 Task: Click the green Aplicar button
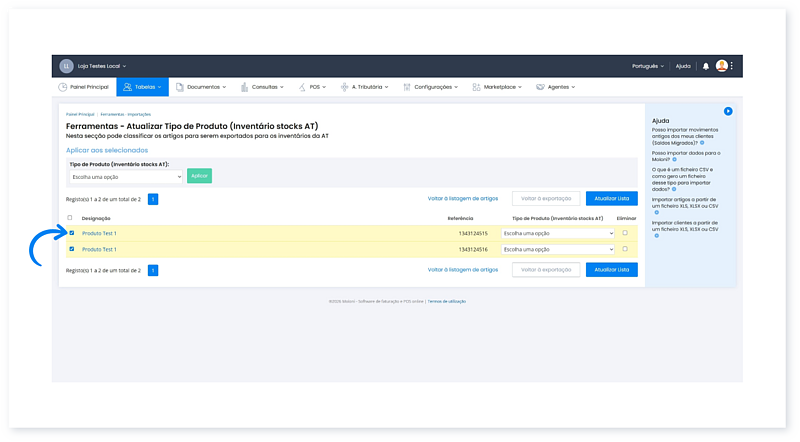point(199,176)
